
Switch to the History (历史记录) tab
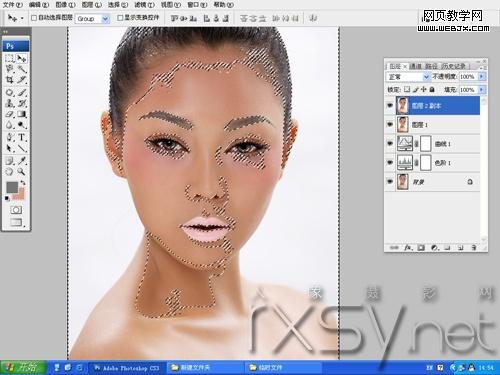coord(454,67)
